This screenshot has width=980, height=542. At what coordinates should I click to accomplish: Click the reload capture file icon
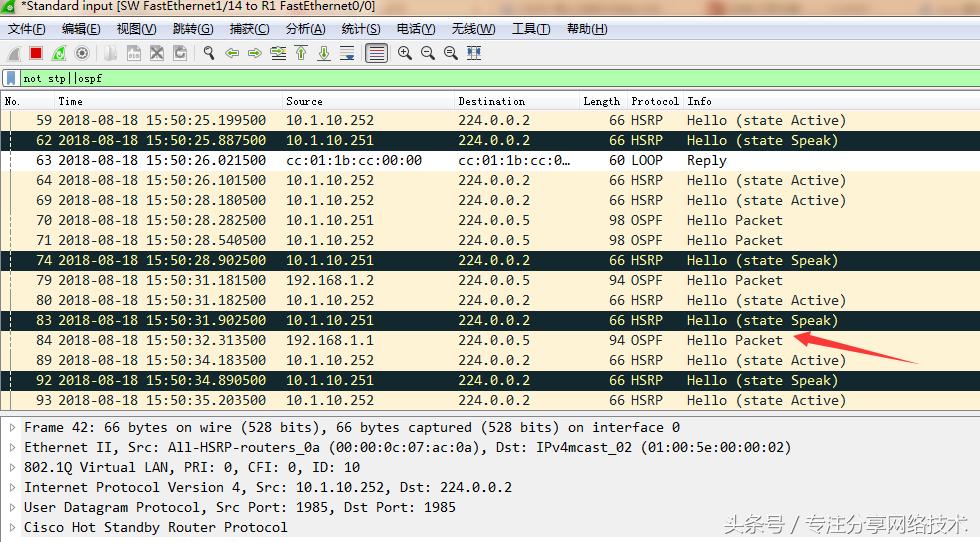point(180,53)
